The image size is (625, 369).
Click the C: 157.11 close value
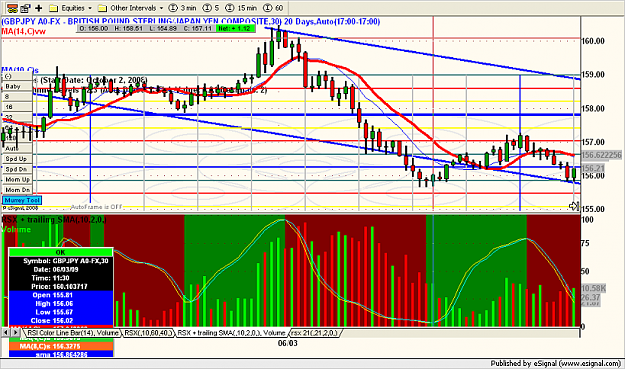click(198, 28)
